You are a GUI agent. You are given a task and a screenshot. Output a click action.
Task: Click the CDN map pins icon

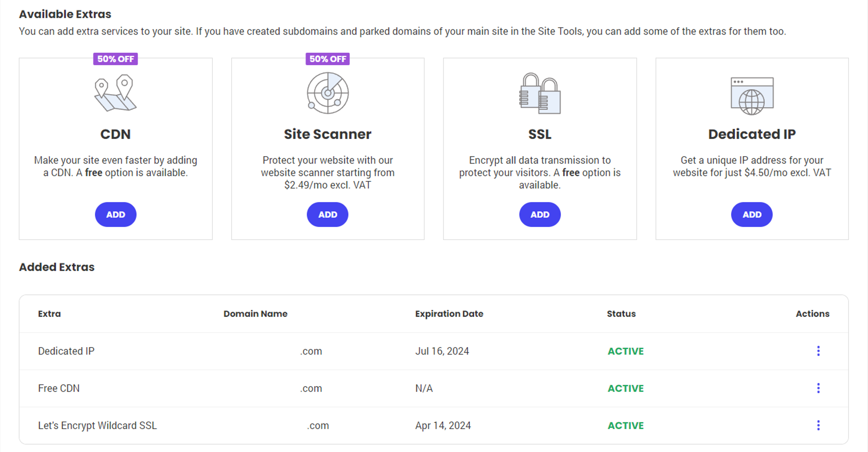115,93
